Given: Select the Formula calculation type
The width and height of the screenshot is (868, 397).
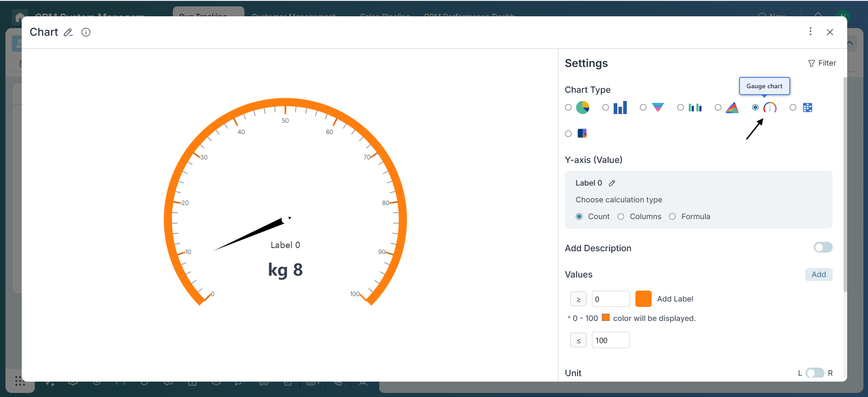Looking at the screenshot, I should [672, 216].
